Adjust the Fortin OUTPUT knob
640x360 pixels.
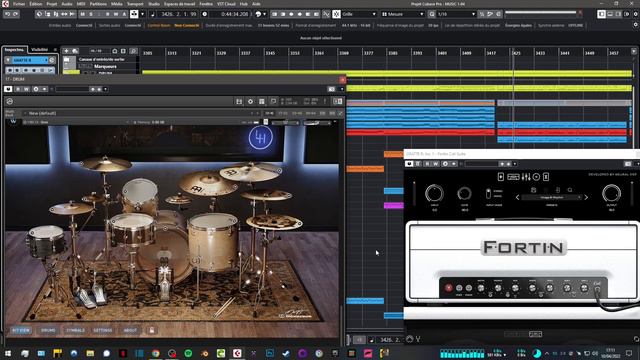[x=611, y=193]
